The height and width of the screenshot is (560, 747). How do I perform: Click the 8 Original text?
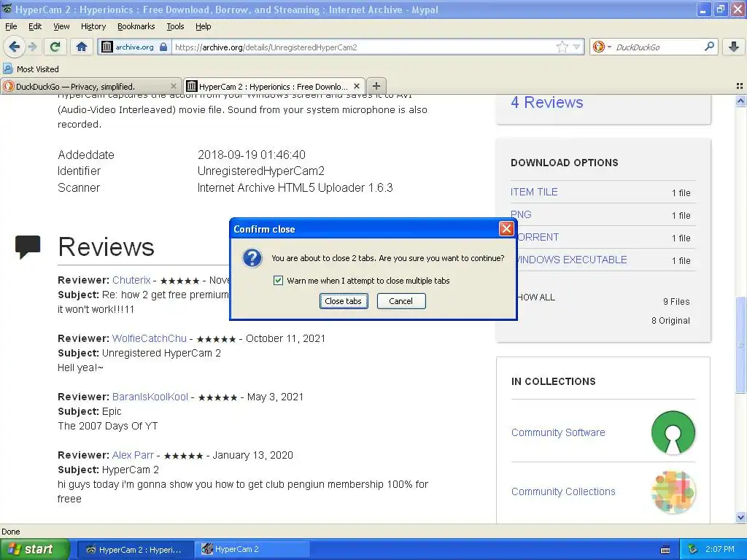pos(671,321)
